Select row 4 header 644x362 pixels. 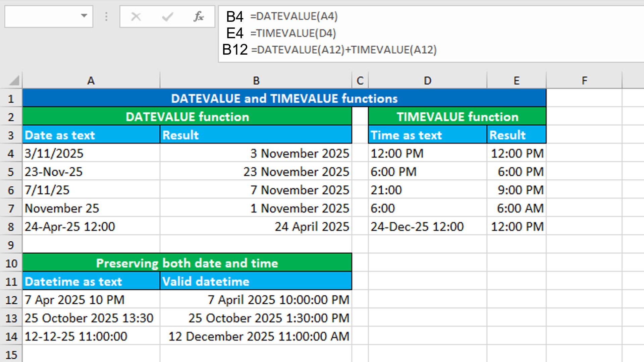11,154
